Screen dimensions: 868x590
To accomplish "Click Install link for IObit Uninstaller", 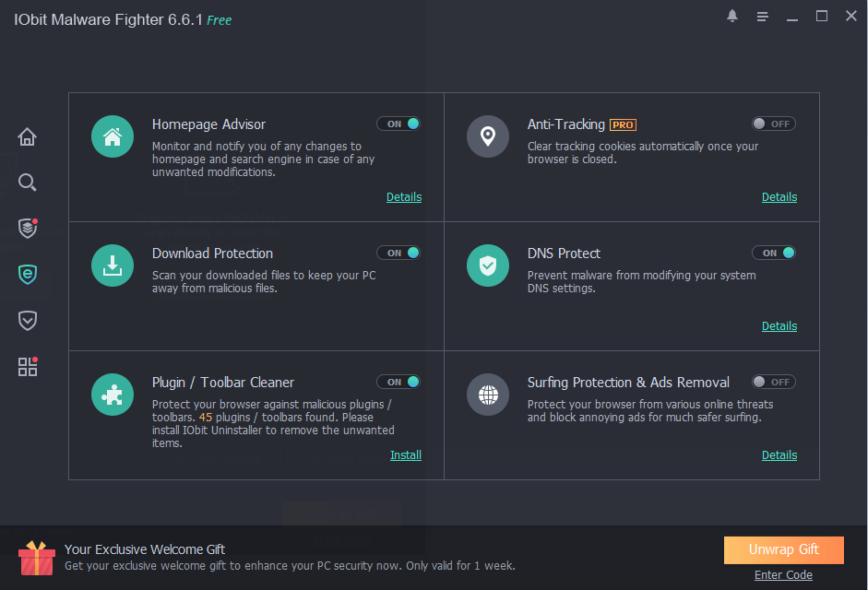I will click(x=406, y=455).
